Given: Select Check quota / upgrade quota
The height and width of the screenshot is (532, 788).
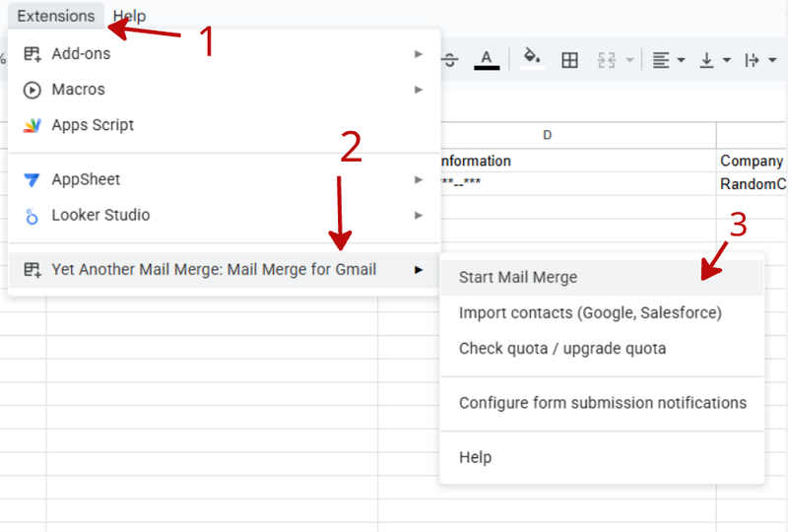Looking at the screenshot, I should click(x=602, y=349).
